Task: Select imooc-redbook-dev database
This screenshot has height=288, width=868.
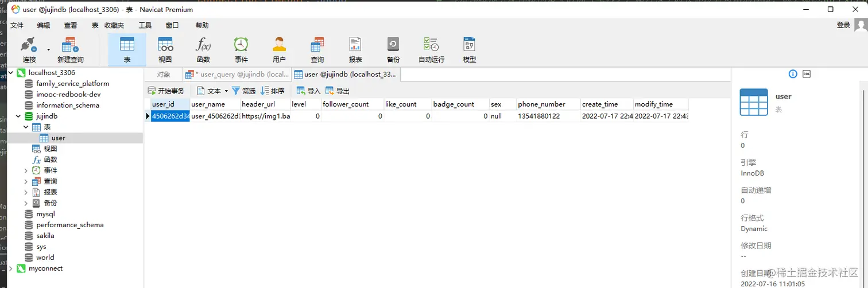Action: pos(68,95)
